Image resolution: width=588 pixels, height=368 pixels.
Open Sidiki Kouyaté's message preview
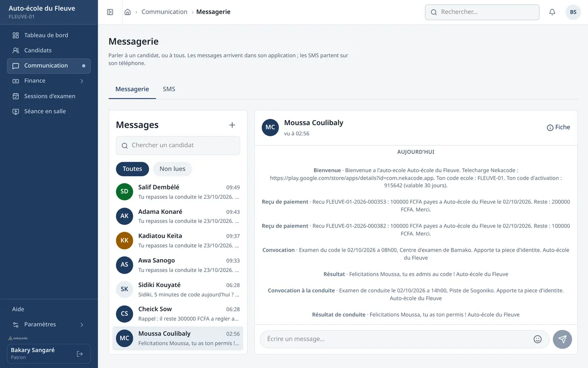[189, 295]
